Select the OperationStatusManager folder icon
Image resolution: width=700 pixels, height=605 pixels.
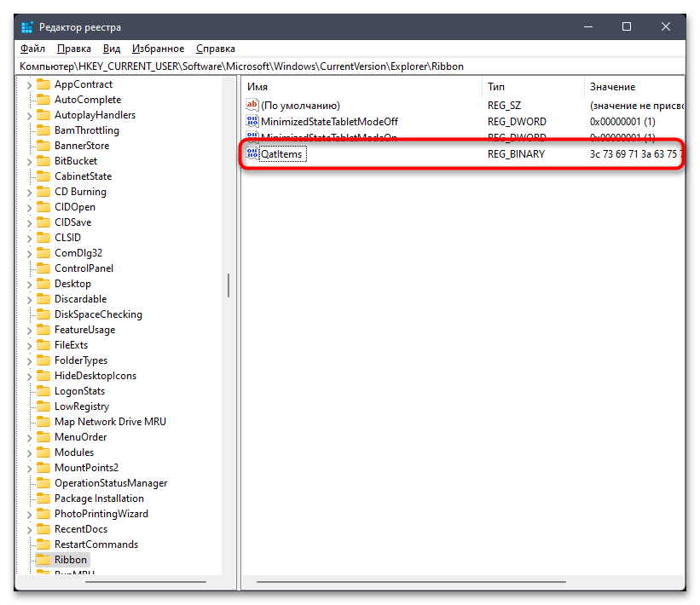pos(43,483)
